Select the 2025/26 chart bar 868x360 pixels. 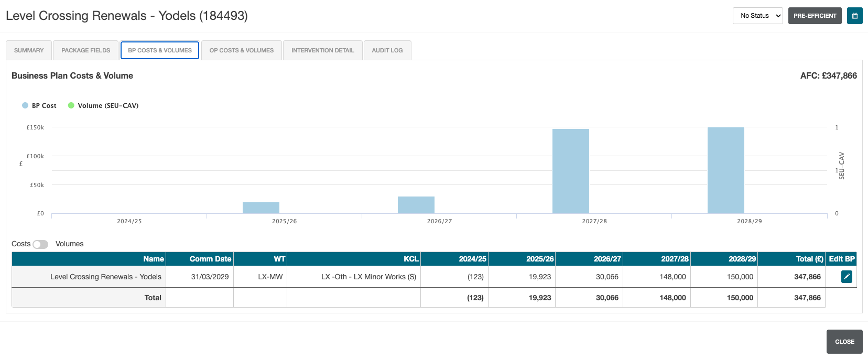coord(261,208)
